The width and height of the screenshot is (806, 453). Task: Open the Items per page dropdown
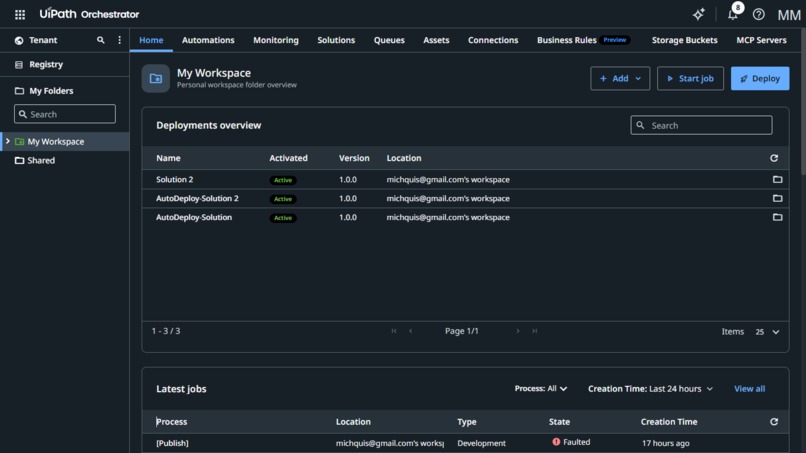tap(767, 332)
